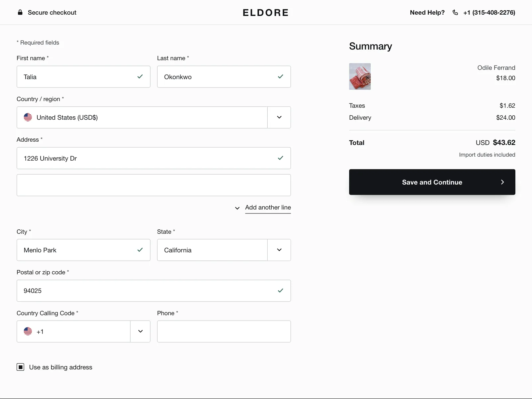Click the Import duties included note
This screenshot has width=532, height=399.
pyautogui.click(x=487, y=155)
